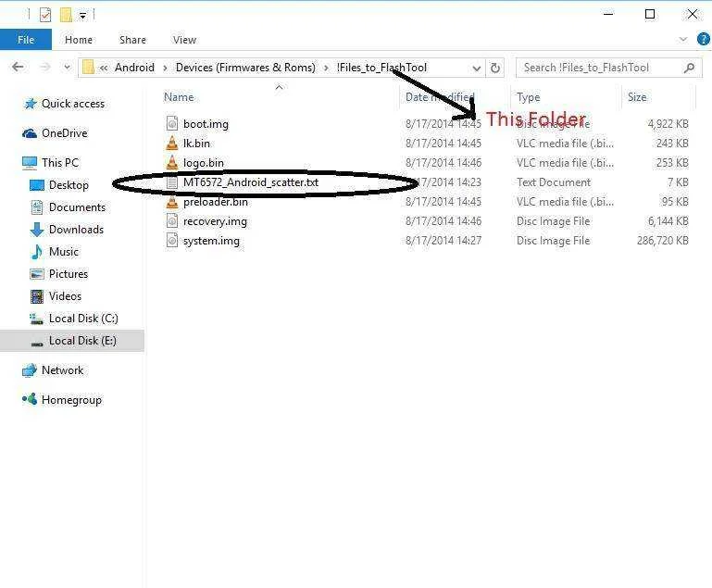Open Network in navigation pane
This screenshot has width=712, height=588.
[62, 370]
